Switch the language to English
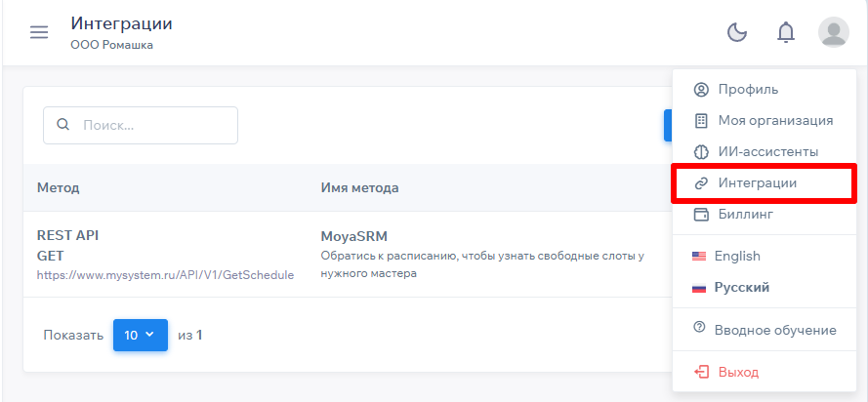This screenshot has width=868, height=402. 736,257
